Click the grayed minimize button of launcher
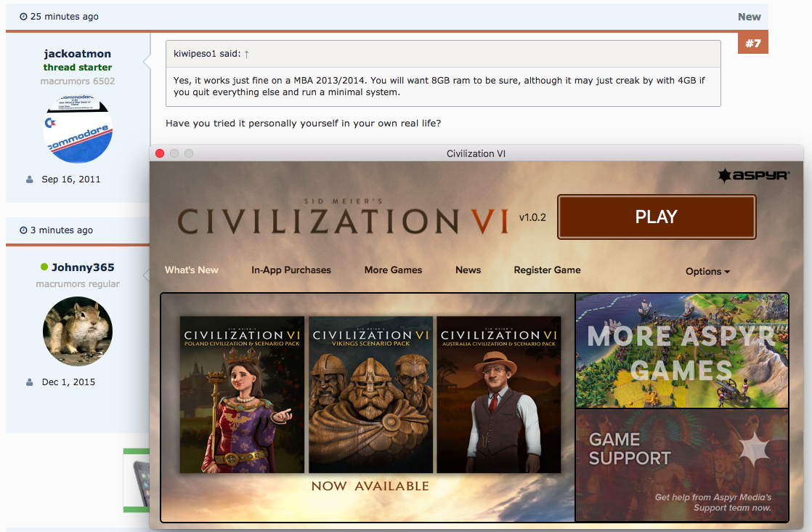This screenshot has height=532, width=812. point(174,153)
